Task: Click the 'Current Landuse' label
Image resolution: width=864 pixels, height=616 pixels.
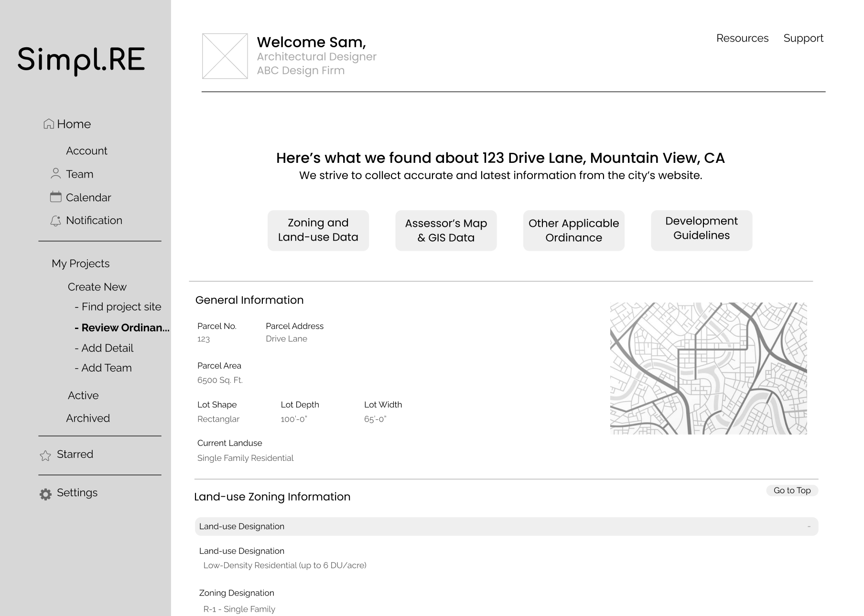Action: point(230,443)
